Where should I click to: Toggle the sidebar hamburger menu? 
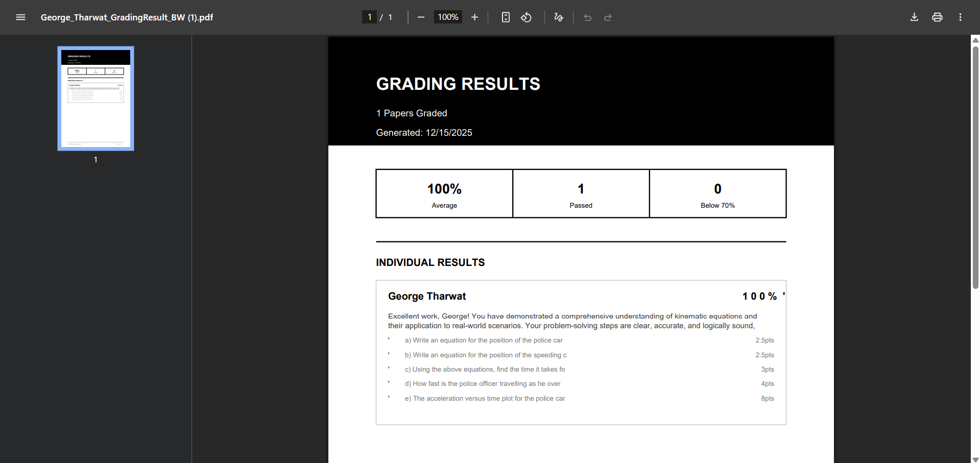(20, 17)
